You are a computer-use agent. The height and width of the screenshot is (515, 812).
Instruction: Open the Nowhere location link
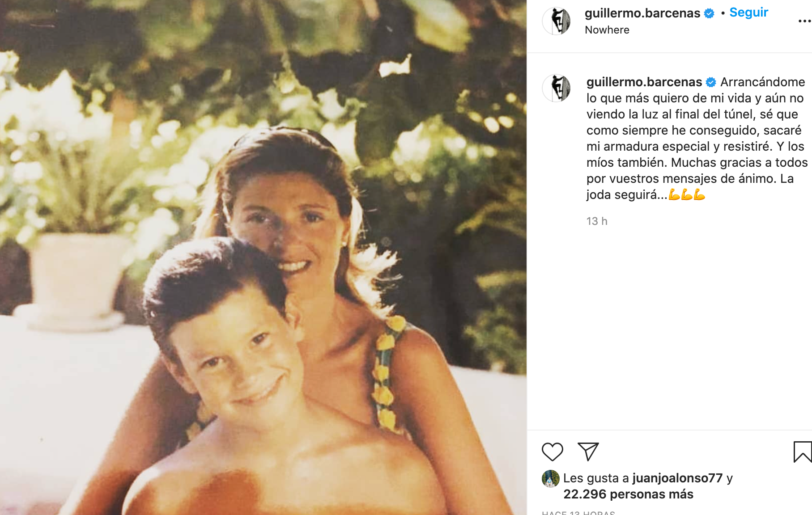tap(607, 30)
